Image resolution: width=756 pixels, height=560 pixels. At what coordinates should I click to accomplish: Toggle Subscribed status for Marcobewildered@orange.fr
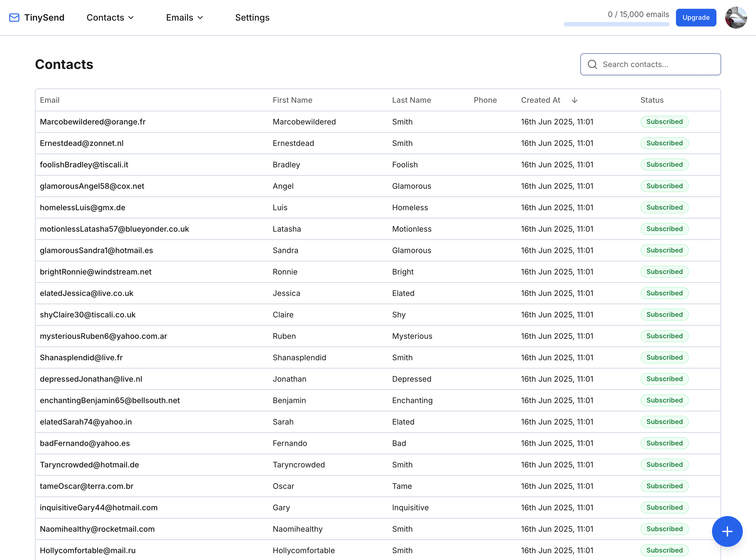click(664, 122)
